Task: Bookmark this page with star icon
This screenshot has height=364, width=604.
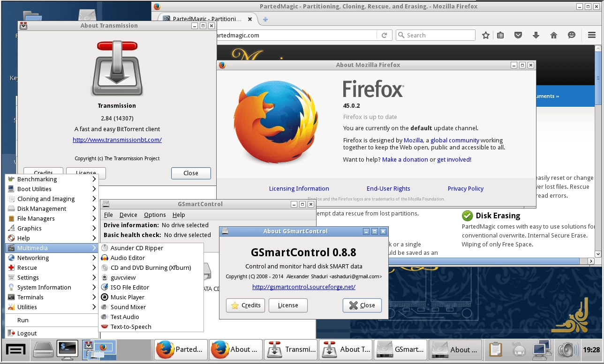Action: pos(486,35)
